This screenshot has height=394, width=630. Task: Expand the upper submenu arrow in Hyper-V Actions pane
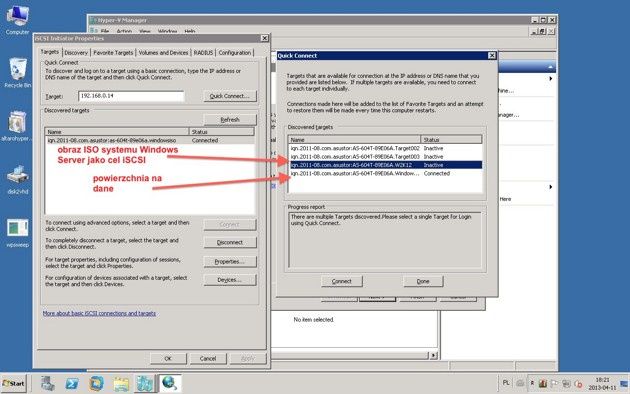pyautogui.click(x=550, y=79)
